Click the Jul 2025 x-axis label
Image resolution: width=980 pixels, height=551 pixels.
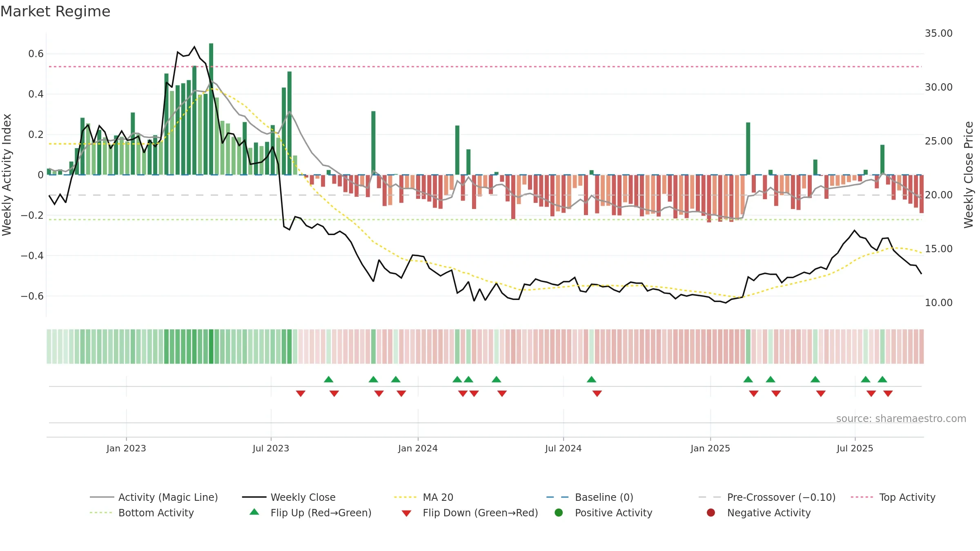point(855,448)
